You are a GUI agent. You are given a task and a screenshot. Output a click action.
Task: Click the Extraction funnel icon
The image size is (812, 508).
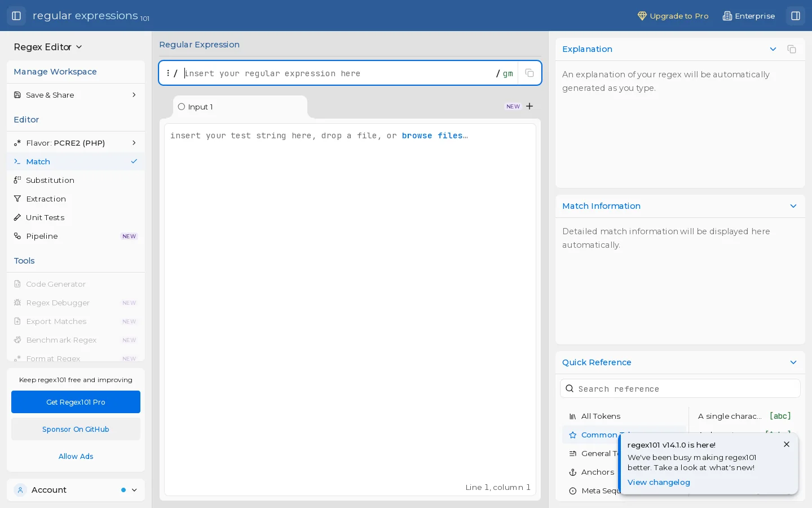click(17, 199)
